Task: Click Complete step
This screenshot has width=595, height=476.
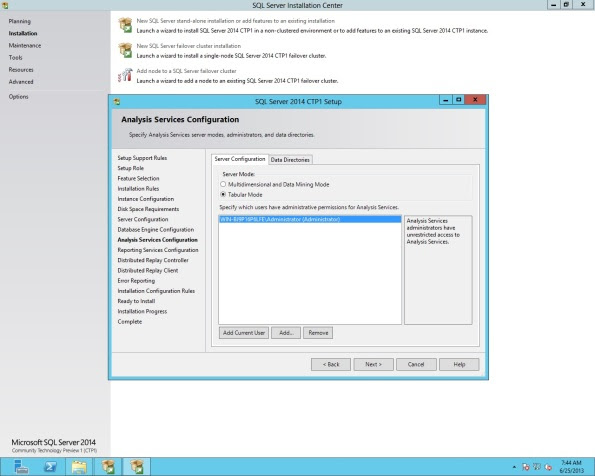Action: [x=130, y=322]
